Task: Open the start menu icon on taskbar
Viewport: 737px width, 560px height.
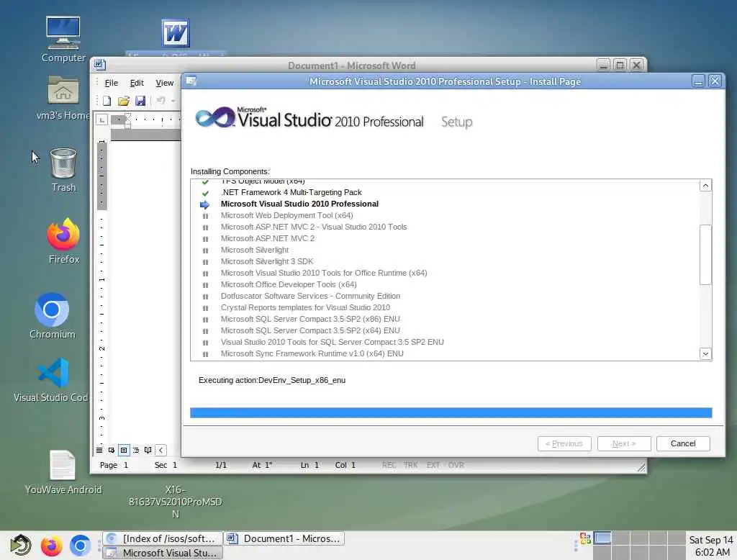Action: point(20,545)
